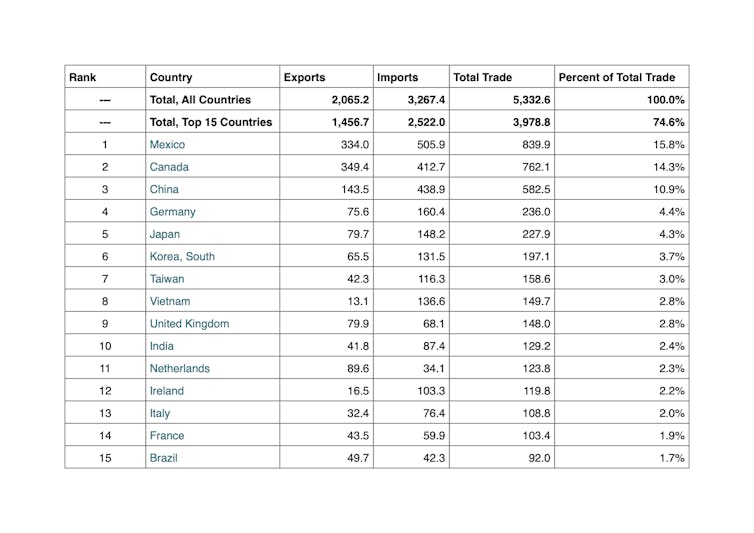Screen dimensions: 754x533
Task: Open the Netherlands link
Action: pyautogui.click(x=179, y=368)
